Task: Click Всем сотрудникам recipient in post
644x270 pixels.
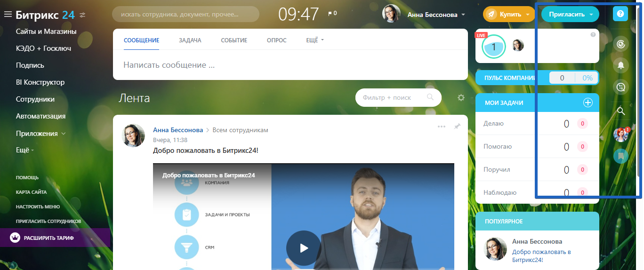Action: [240, 130]
